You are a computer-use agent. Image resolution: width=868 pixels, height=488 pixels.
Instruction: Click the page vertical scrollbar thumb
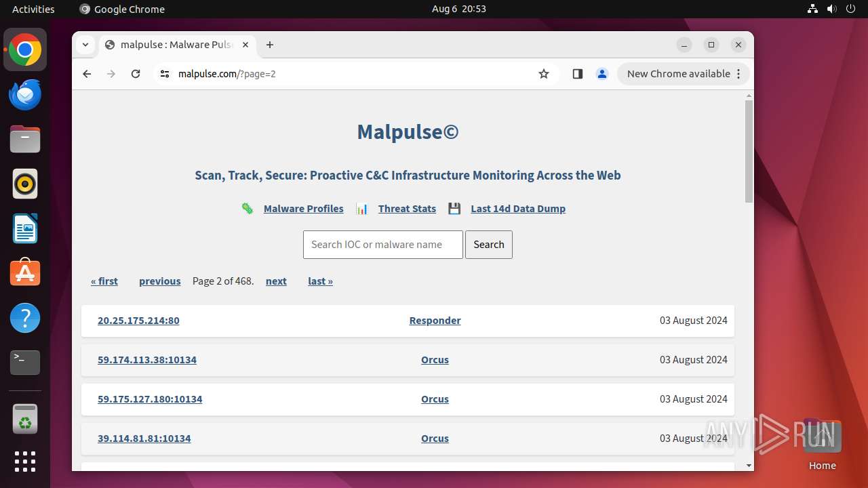(x=749, y=151)
